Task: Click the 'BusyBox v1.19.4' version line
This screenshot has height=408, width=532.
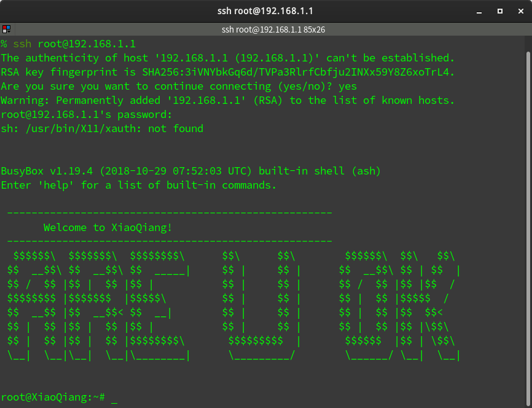Action: pos(190,171)
